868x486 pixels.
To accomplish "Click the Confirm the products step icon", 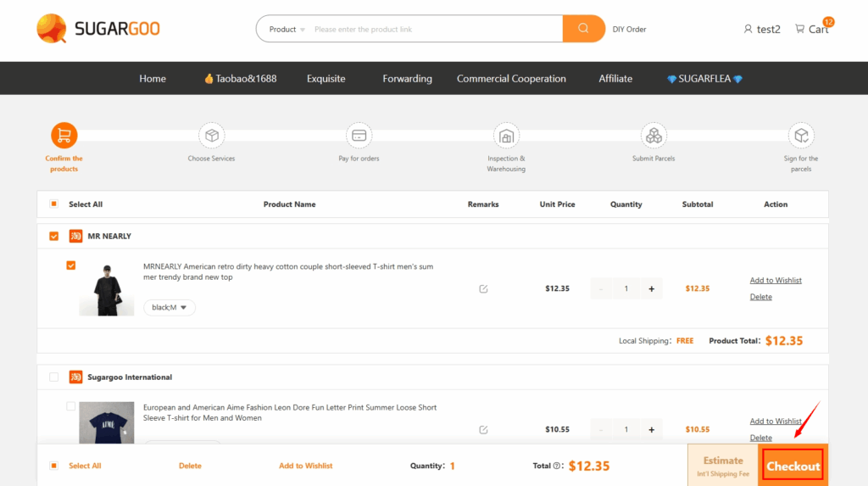I will coord(64,135).
